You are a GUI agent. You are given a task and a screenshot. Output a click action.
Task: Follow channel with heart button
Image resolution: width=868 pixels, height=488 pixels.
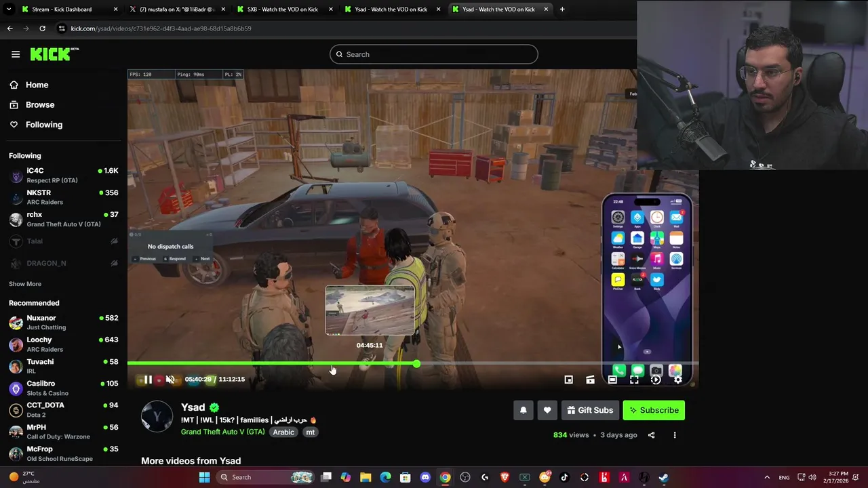pos(547,410)
